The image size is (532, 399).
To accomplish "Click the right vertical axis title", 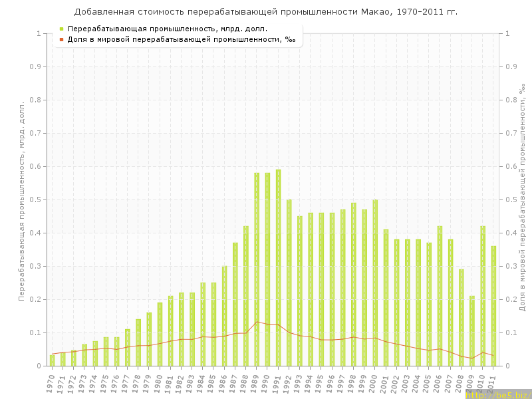I will click(x=523, y=199).
